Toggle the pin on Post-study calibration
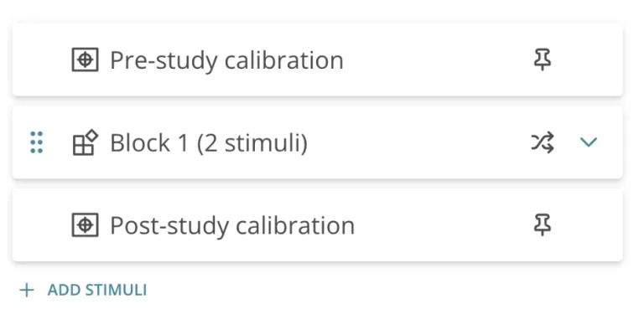 point(543,225)
